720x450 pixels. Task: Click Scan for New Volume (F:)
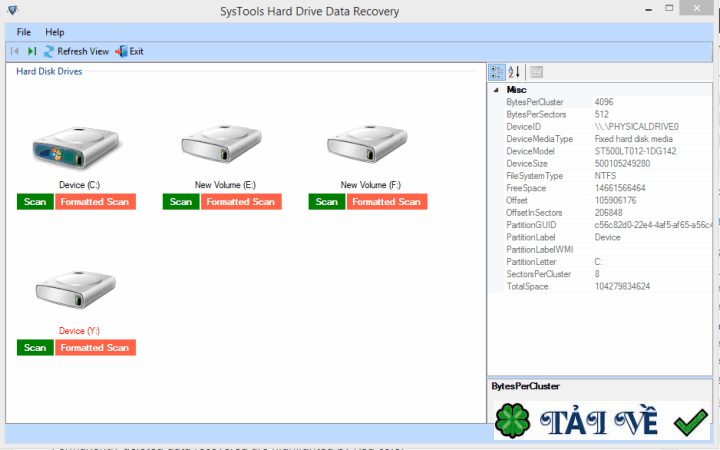pyautogui.click(x=327, y=202)
